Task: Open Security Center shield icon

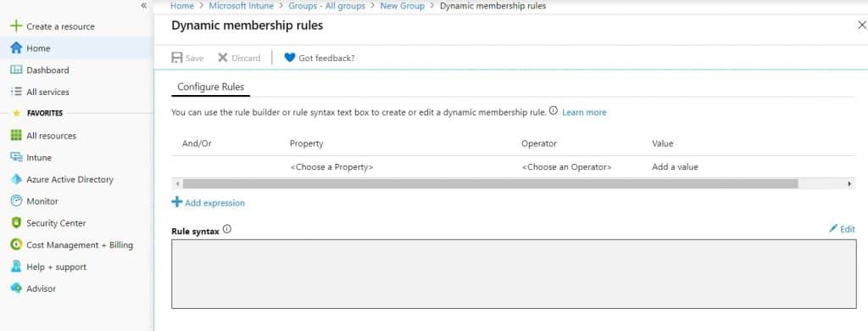Action: pos(16,223)
